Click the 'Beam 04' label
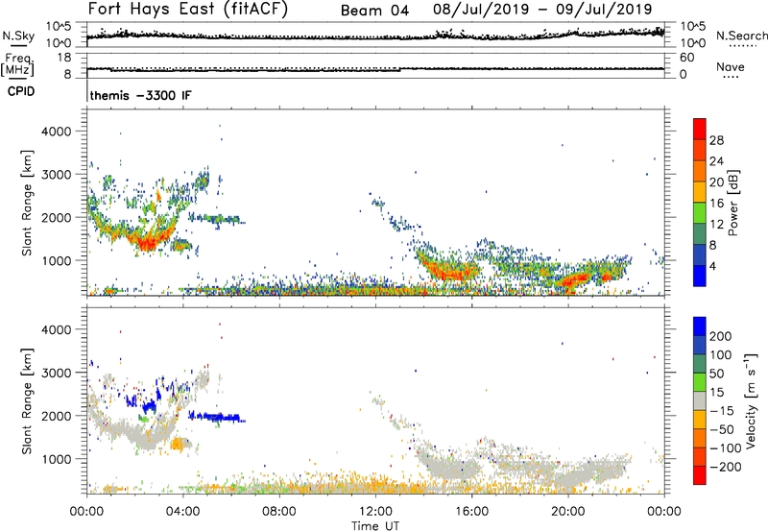Image resolution: width=768 pixels, height=532 pixels. 374,11
